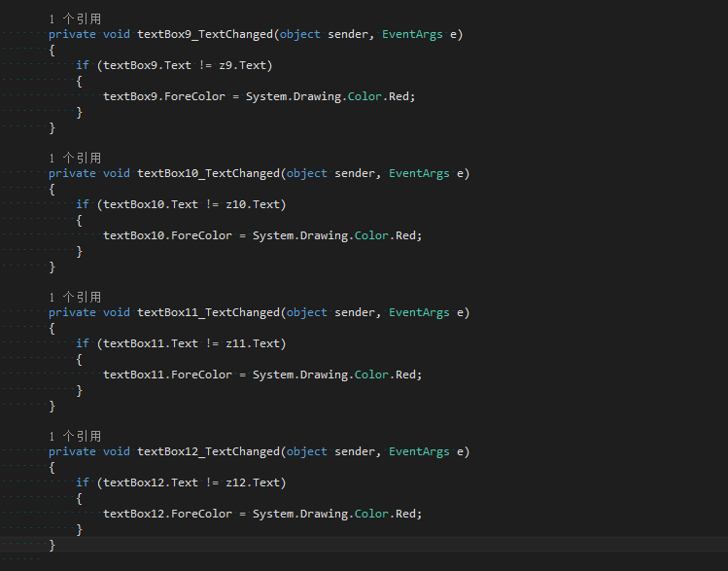This screenshot has height=571, width=728.
Task: Click the if condition textBox9.Text != z9.Text
Action: pyautogui.click(x=185, y=65)
